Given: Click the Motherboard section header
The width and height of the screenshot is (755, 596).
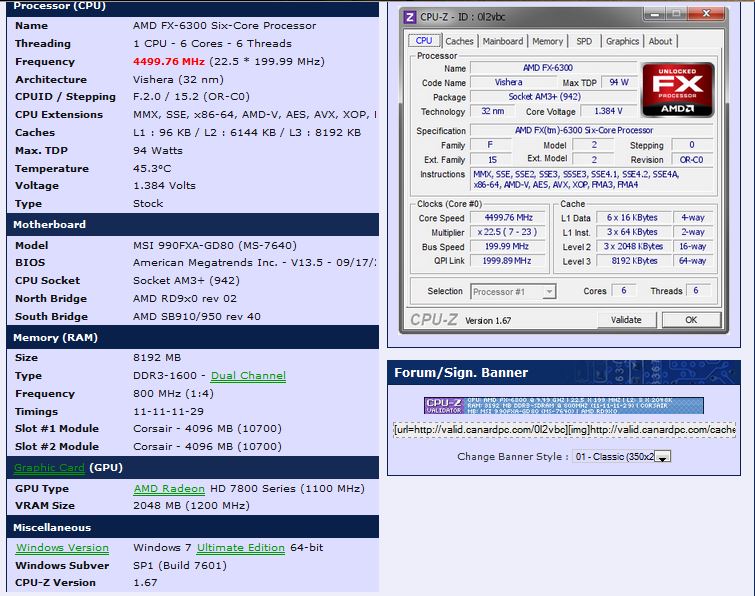Looking at the screenshot, I should click(x=193, y=224).
